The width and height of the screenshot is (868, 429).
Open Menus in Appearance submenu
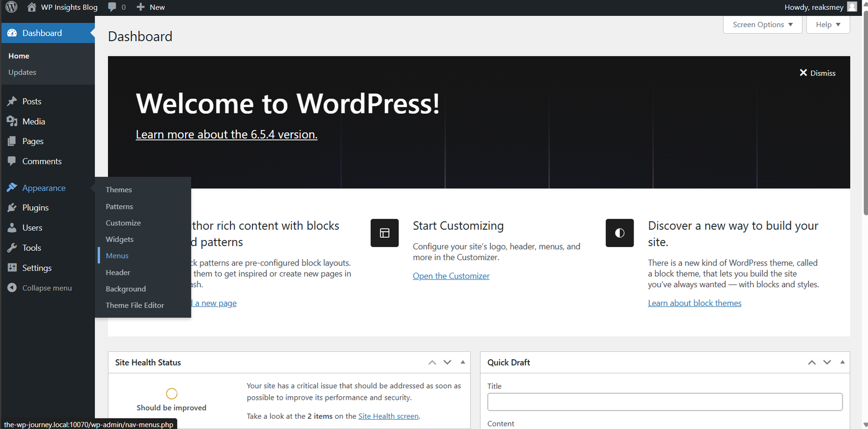pyautogui.click(x=117, y=256)
